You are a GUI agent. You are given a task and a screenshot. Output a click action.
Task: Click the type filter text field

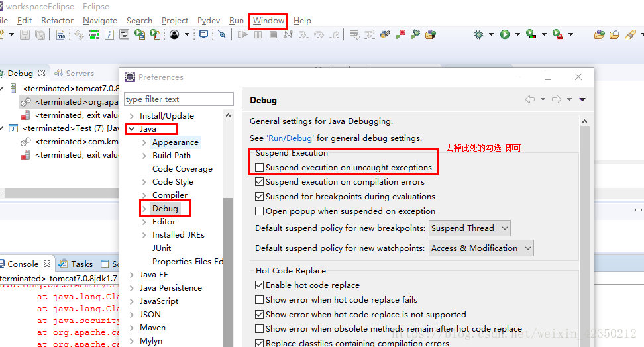[x=179, y=99]
